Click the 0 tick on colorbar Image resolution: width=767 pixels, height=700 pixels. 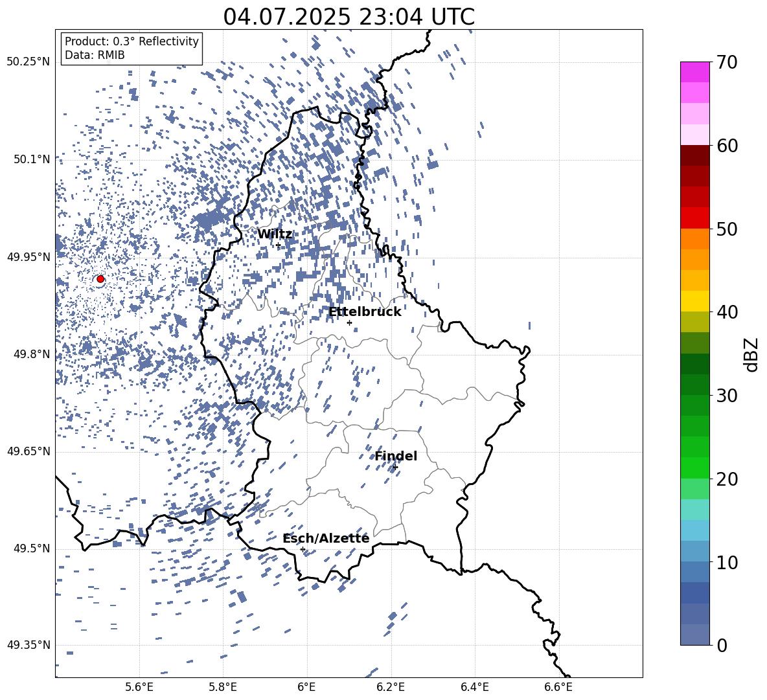[x=722, y=645]
